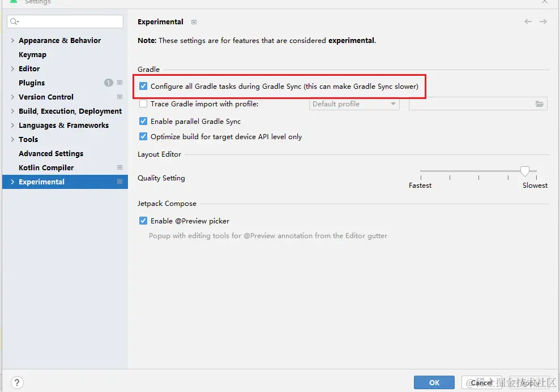
Task: Click the Note about experimental features text
Action: [257, 41]
